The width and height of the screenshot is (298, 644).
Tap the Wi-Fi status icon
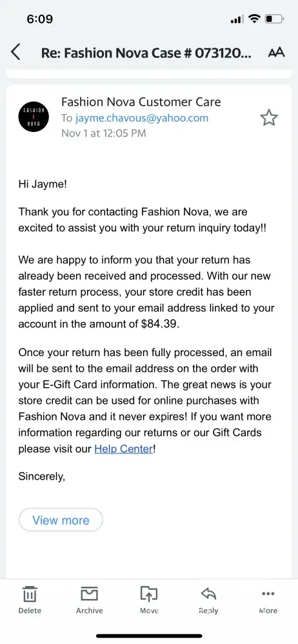pyautogui.click(x=255, y=19)
